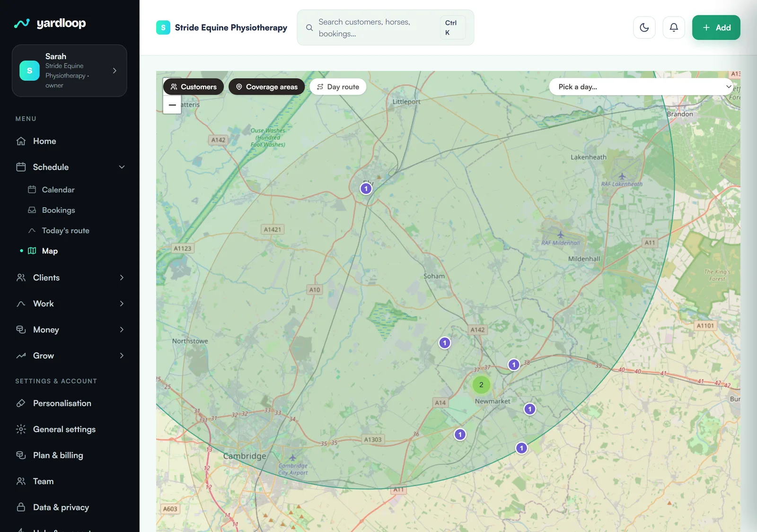Click Sarah's profile avatar in the sidebar
This screenshot has height=532, width=757.
(29, 70)
